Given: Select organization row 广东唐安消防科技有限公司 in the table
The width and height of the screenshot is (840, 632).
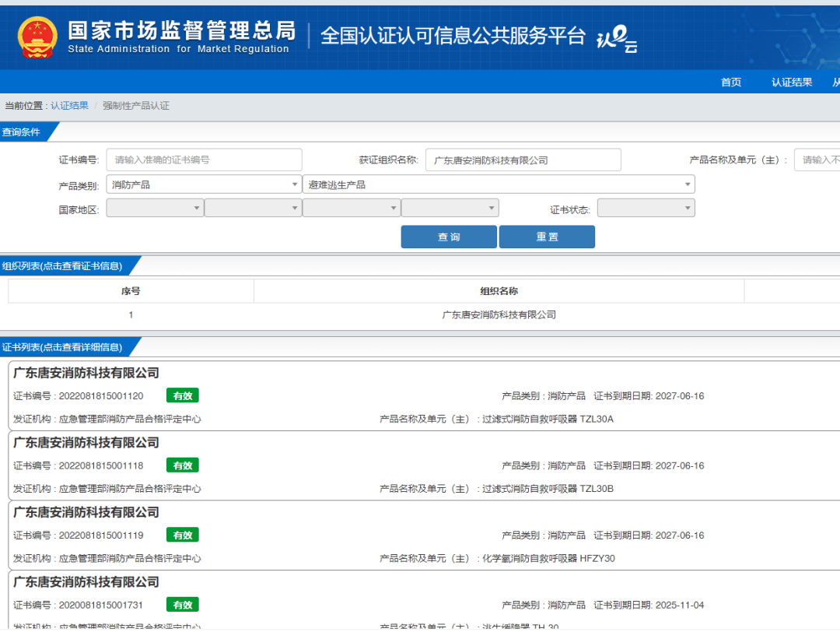Looking at the screenshot, I should [499, 315].
